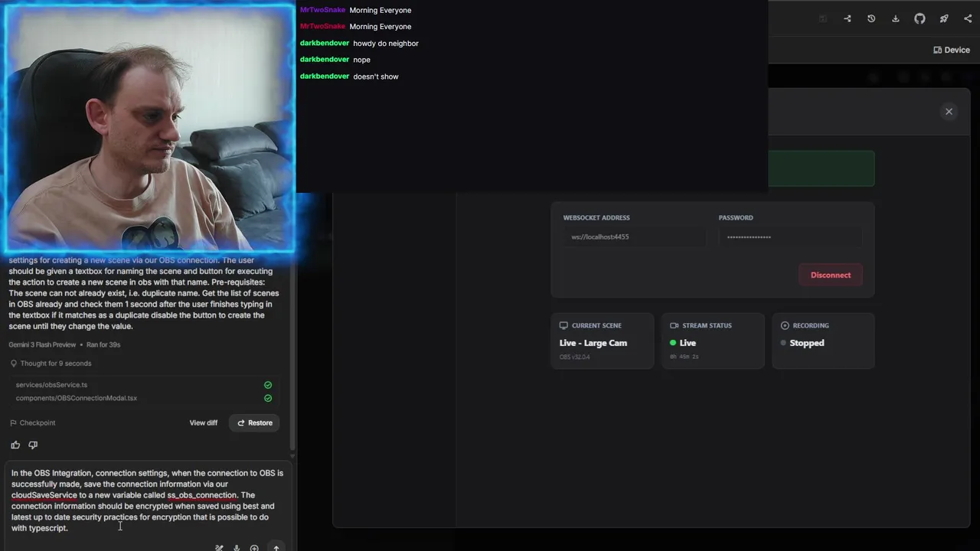Click the thumbs up feedback icon
980x551 pixels.
(x=15, y=445)
